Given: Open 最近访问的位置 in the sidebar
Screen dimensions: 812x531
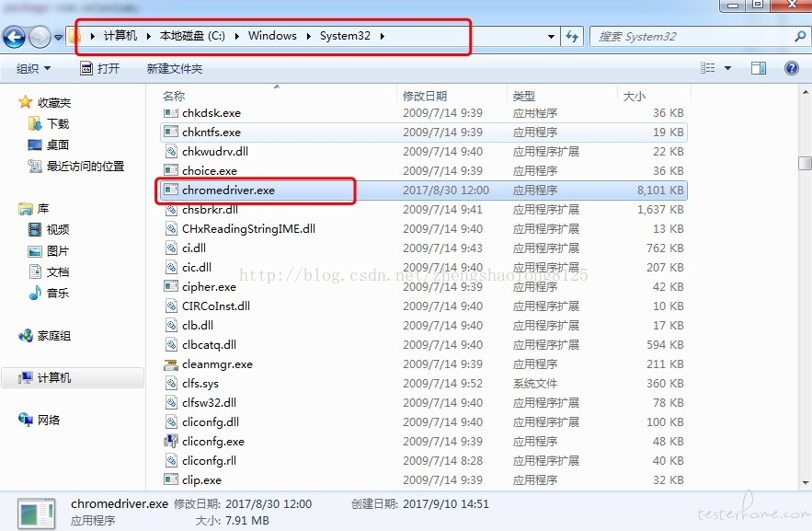Looking at the screenshot, I should (x=86, y=167).
